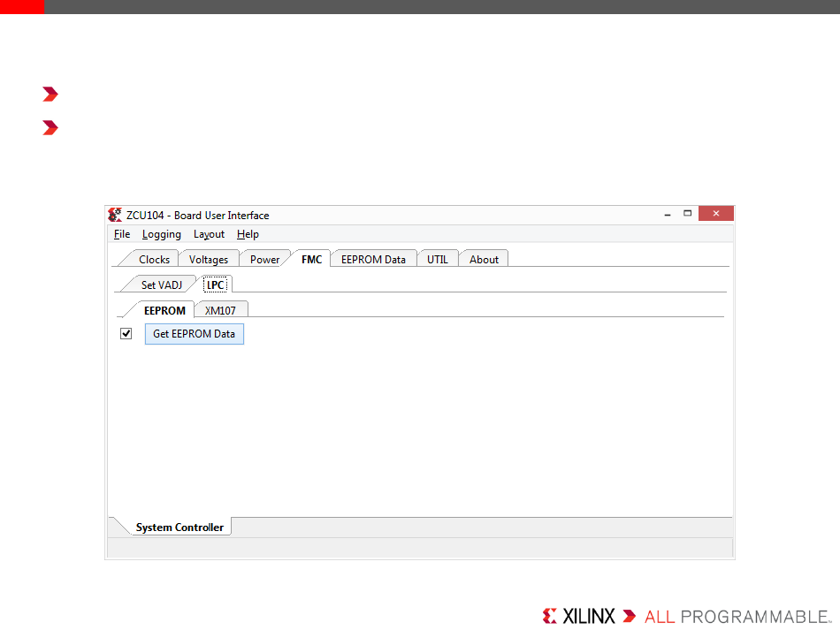This screenshot has width=840, height=630.
Task: Open the EEPROM Data tab
Action: click(373, 260)
